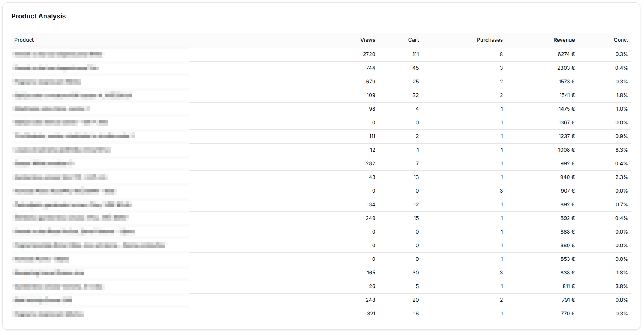
Task: Click the 2303 € revenue value
Action: coord(566,68)
